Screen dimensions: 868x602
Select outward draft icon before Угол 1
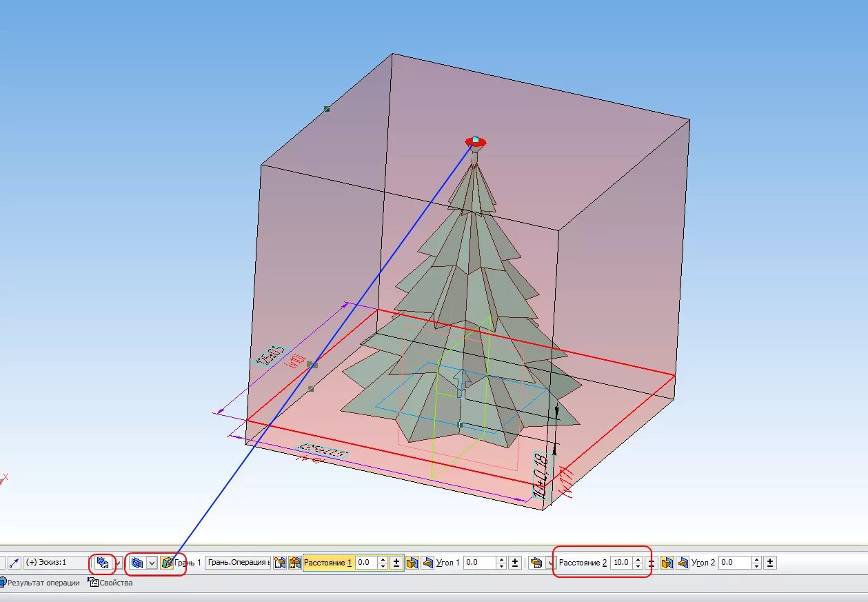412,563
